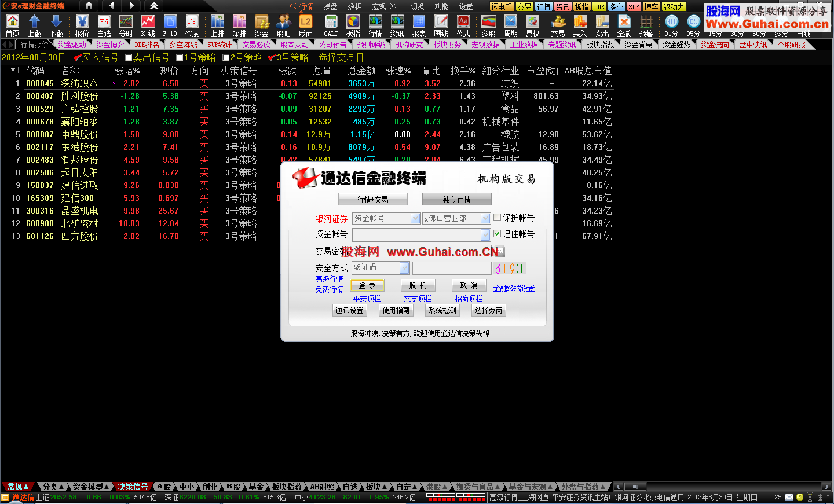Open the 周期 period icon
The width and height of the screenshot is (834, 504).
tap(510, 26)
